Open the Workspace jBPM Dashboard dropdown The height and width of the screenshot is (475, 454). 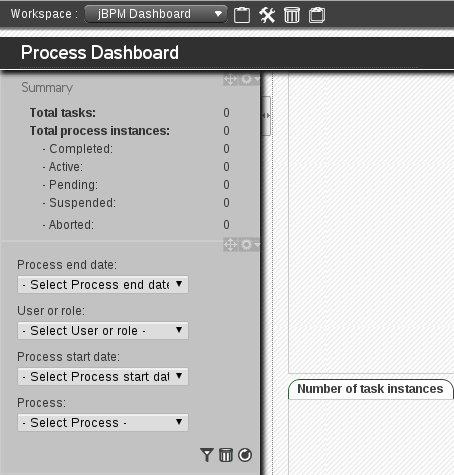pyautogui.click(x=156, y=14)
